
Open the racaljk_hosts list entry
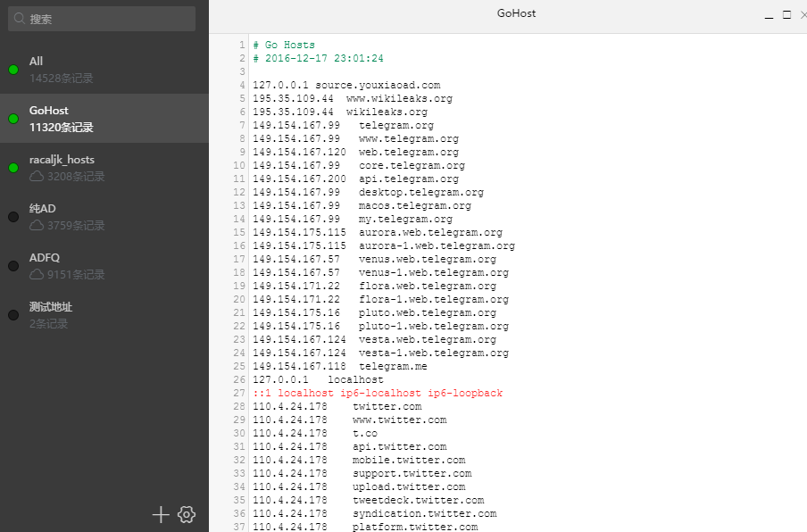(x=104, y=168)
